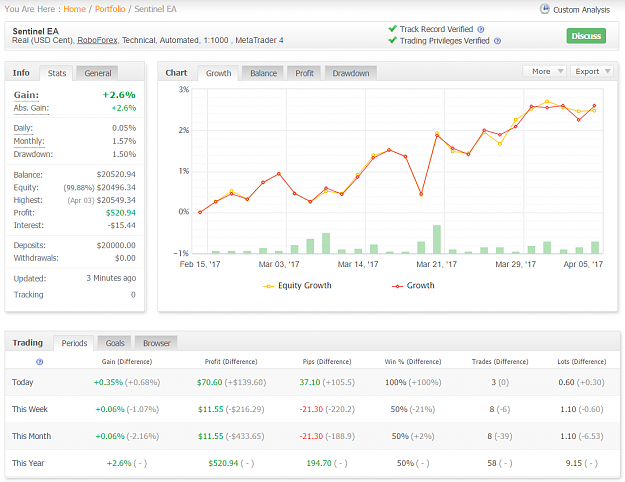This screenshot has width=625, height=482.
Task: Click the Withdrawals value $0.00
Action: [126, 258]
